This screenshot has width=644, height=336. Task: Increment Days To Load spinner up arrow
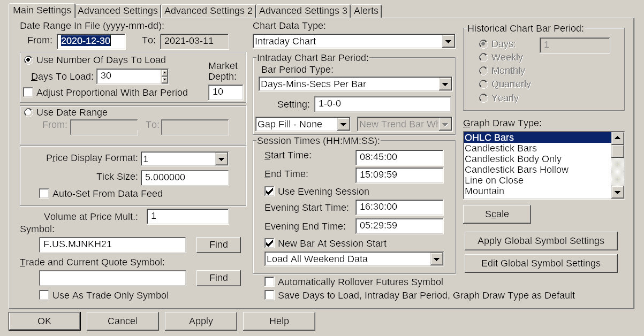pos(165,73)
